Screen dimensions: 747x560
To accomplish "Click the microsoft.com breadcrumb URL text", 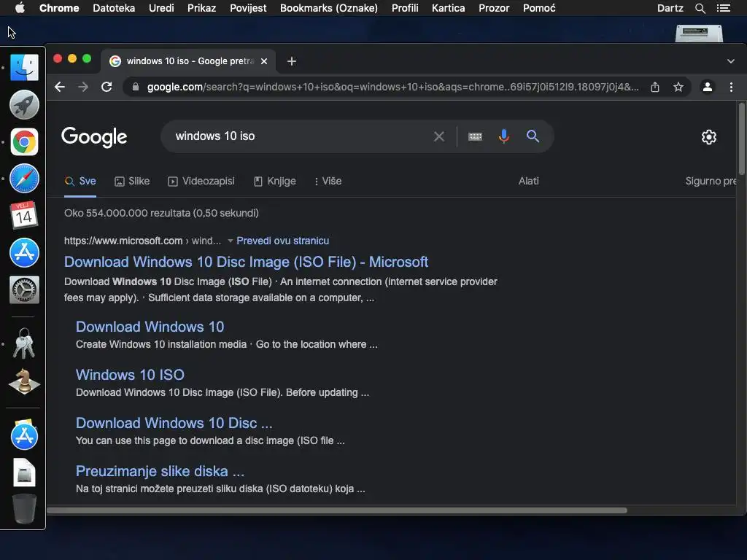I will coord(142,241).
